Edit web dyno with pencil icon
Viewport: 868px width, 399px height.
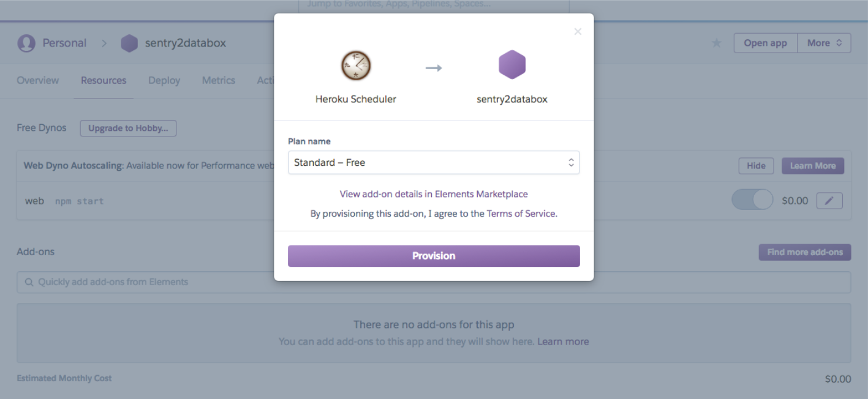(829, 201)
